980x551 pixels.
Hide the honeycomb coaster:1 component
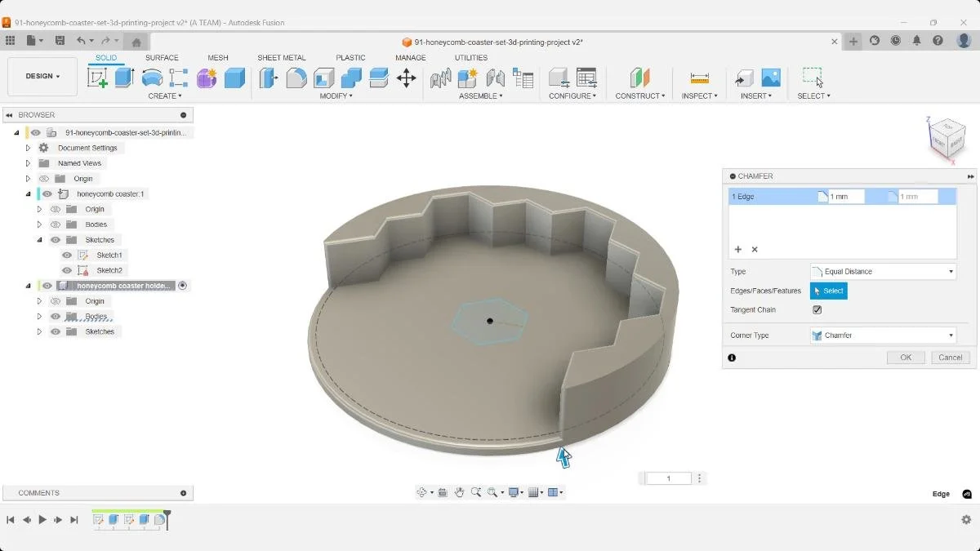click(x=47, y=194)
